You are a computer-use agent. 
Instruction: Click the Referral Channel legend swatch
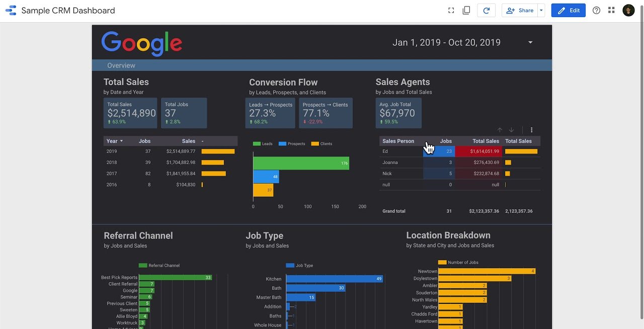[x=143, y=266]
